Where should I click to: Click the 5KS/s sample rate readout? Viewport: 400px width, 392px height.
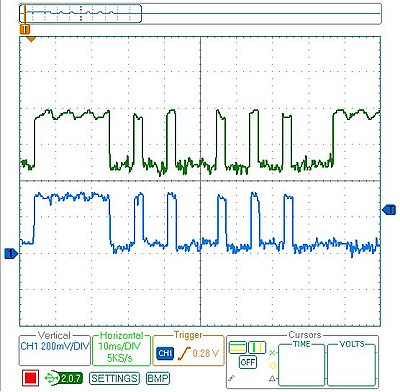point(119,358)
